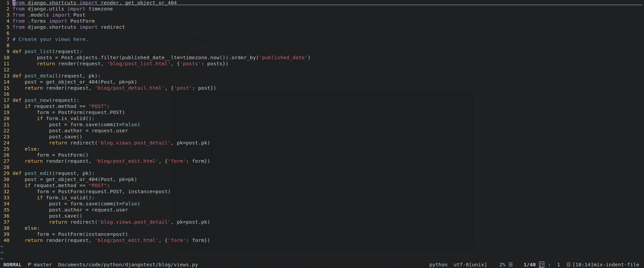The height and width of the screenshot is (268, 644).
Task: Click the column number 1 in the status line
Action: [558, 265]
